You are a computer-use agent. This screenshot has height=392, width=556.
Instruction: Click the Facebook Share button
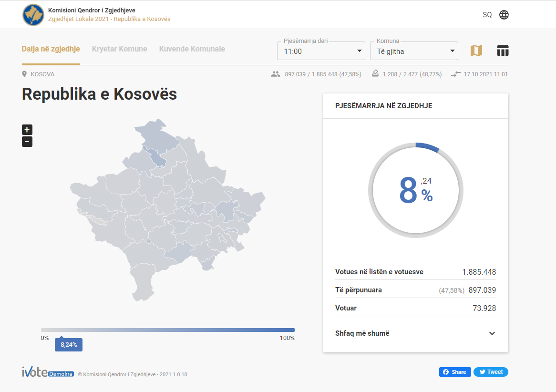point(454,372)
